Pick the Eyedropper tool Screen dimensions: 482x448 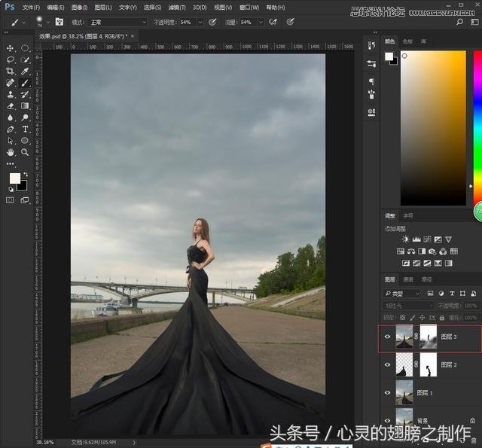[25, 71]
